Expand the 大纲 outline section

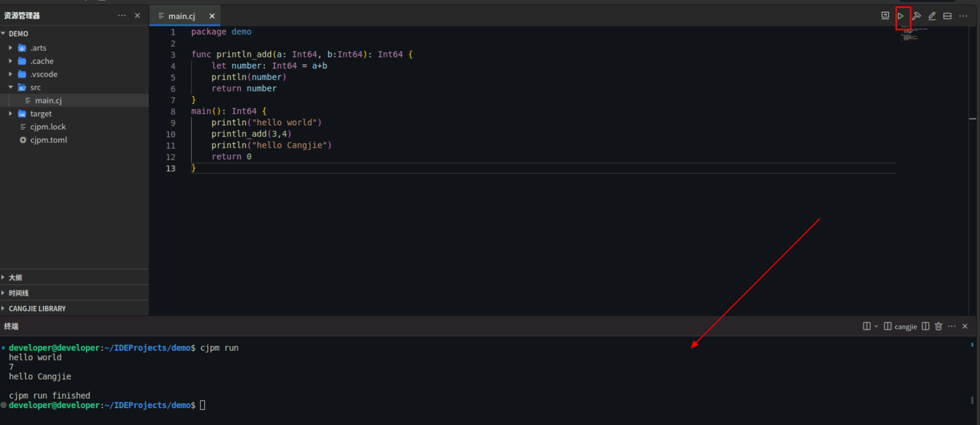coord(15,277)
